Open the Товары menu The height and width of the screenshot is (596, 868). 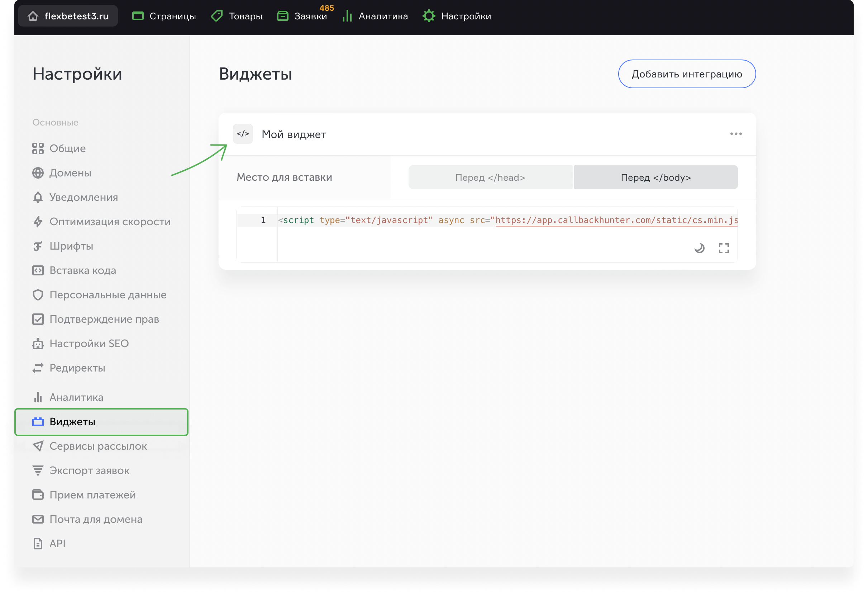click(237, 16)
